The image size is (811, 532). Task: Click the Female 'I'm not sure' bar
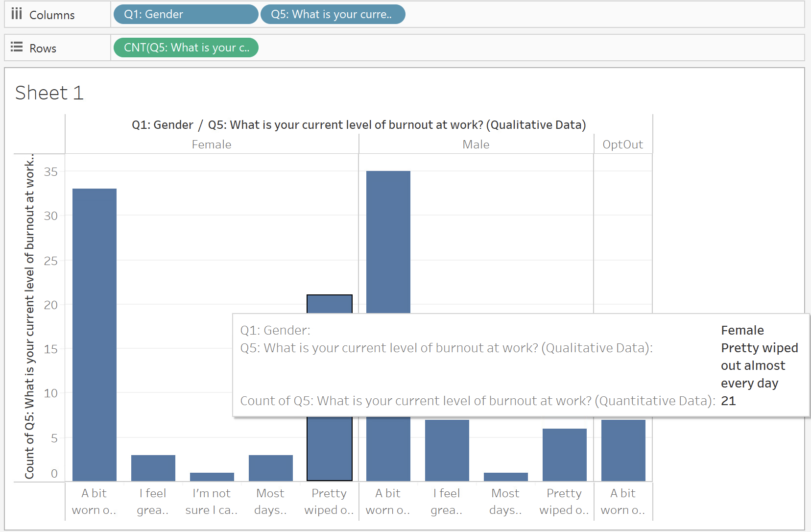point(212,477)
